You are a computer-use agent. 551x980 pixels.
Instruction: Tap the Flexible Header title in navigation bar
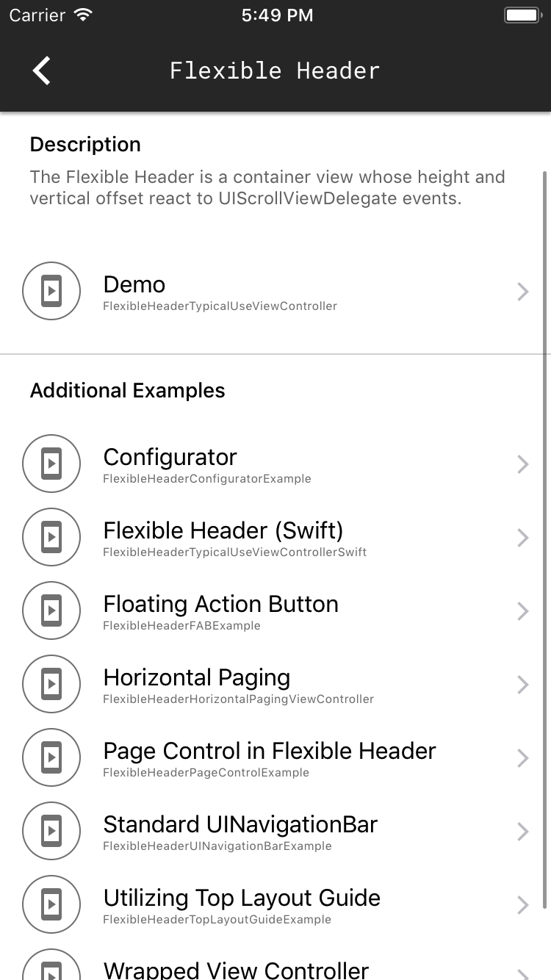(x=275, y=71)
